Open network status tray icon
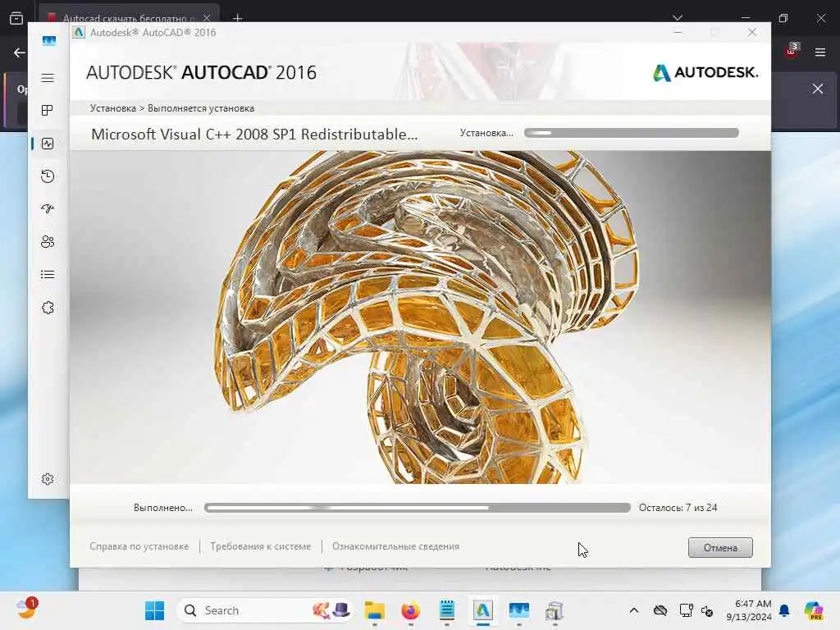 (686, 610)
